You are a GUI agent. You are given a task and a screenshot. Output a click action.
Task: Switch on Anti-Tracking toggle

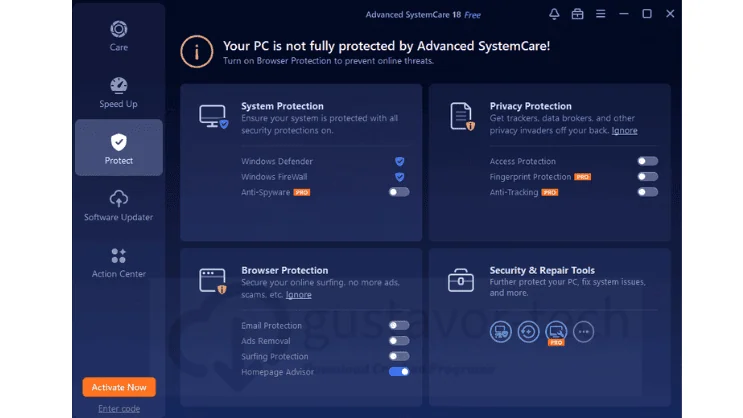[647, 192]
